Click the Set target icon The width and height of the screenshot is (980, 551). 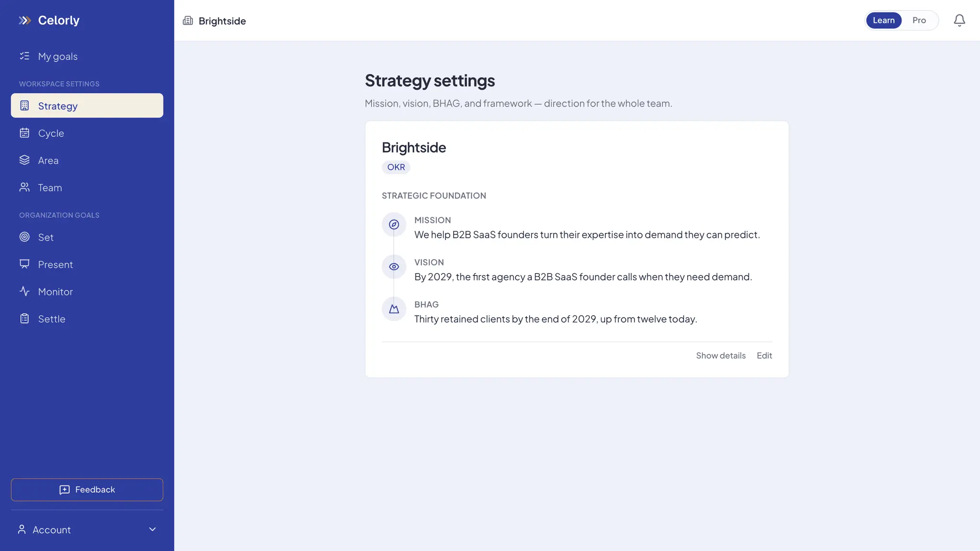pos(24,237)
